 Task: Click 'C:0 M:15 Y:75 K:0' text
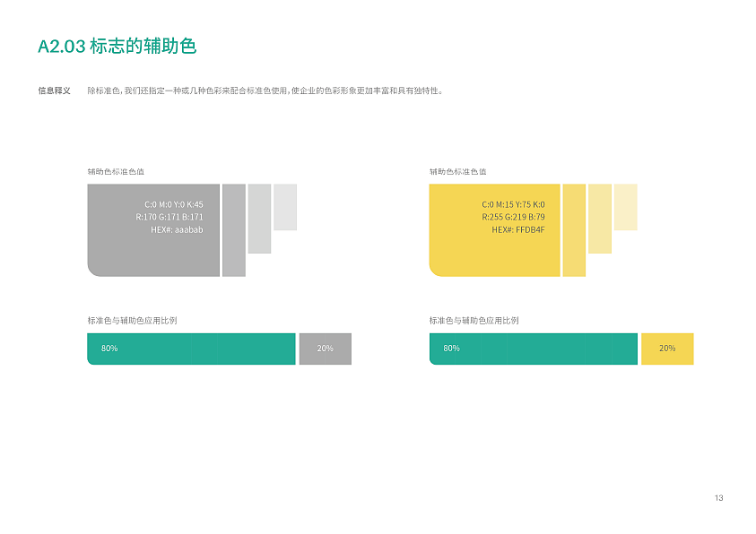point(513,204)
